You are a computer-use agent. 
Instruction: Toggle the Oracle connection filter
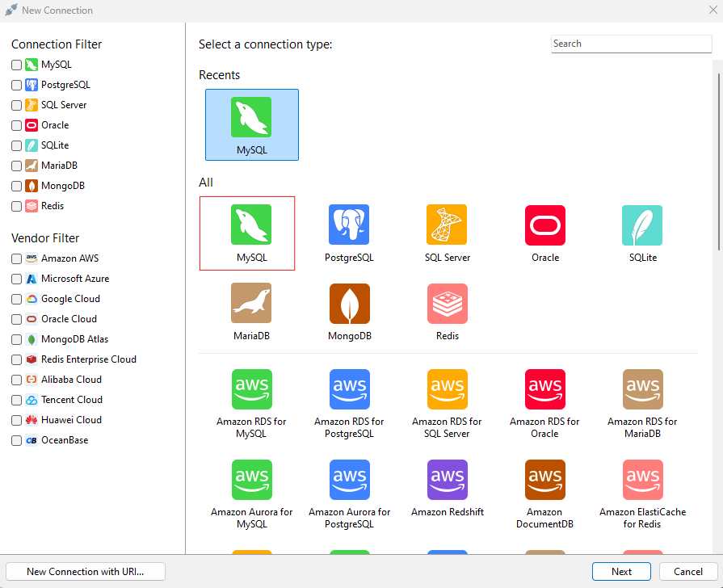click(17, 125)
